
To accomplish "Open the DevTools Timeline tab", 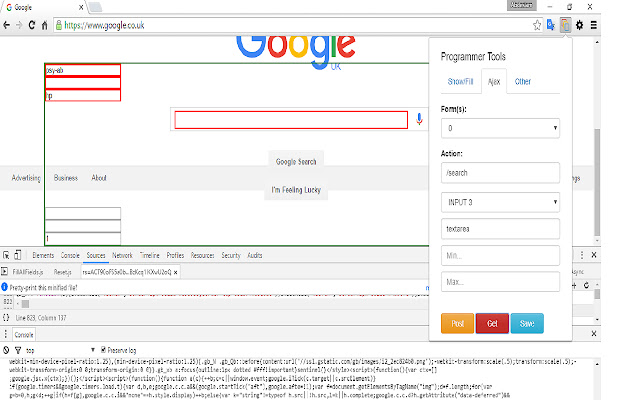I will pos(150,256).
